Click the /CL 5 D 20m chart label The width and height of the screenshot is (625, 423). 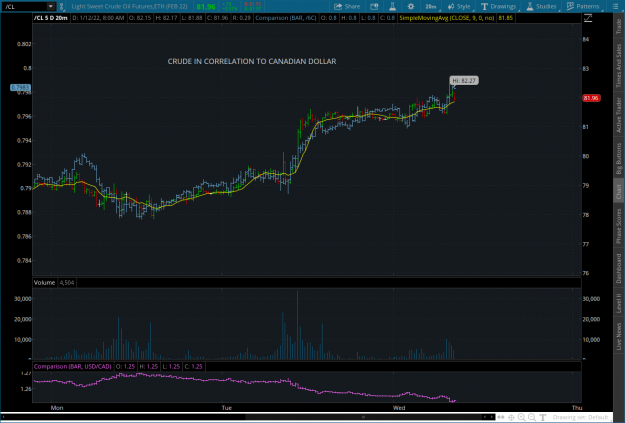[51, 18]
